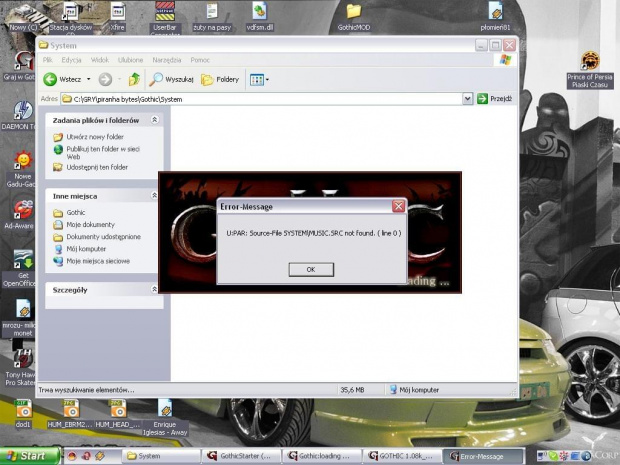Switch to GothicStarter taskbar button

pyautogui.click(x=241, y=456)
